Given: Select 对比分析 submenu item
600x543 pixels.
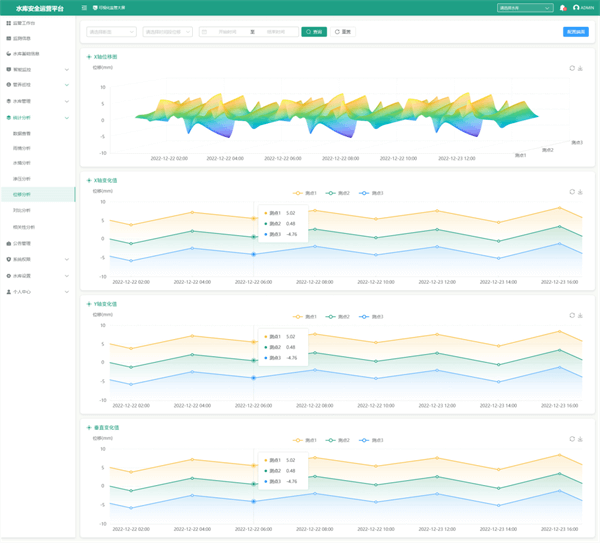Looking at the screenshot, I should (x=22, y=210).
